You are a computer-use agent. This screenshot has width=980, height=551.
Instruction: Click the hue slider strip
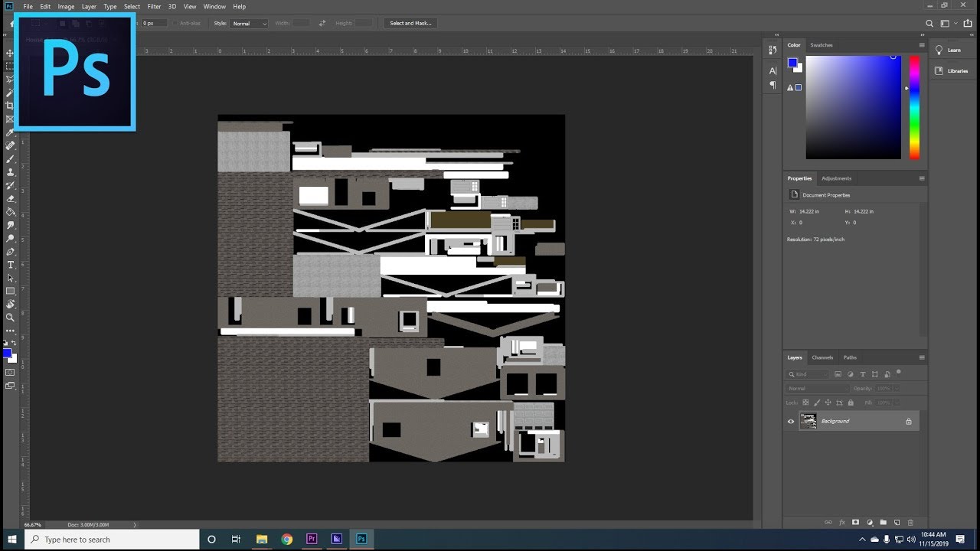(x=914, y=107)
